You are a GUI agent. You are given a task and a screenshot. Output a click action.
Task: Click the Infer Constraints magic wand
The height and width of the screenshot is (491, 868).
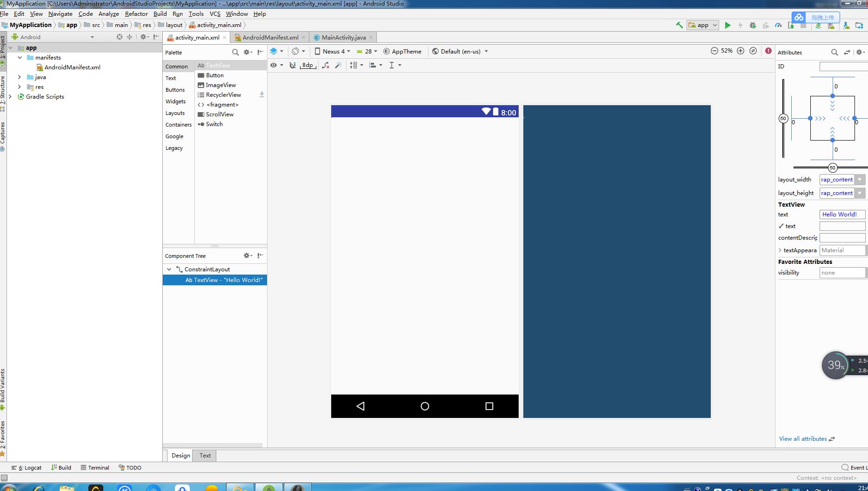click(339, 65)
